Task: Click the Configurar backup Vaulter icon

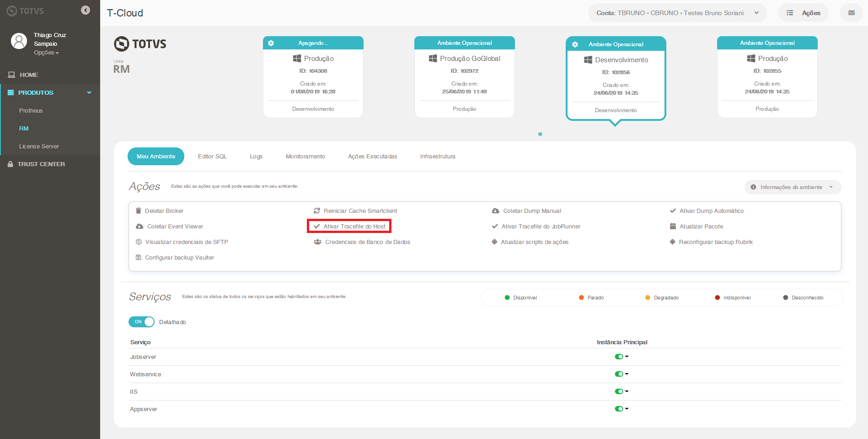Action: [138, 257]
